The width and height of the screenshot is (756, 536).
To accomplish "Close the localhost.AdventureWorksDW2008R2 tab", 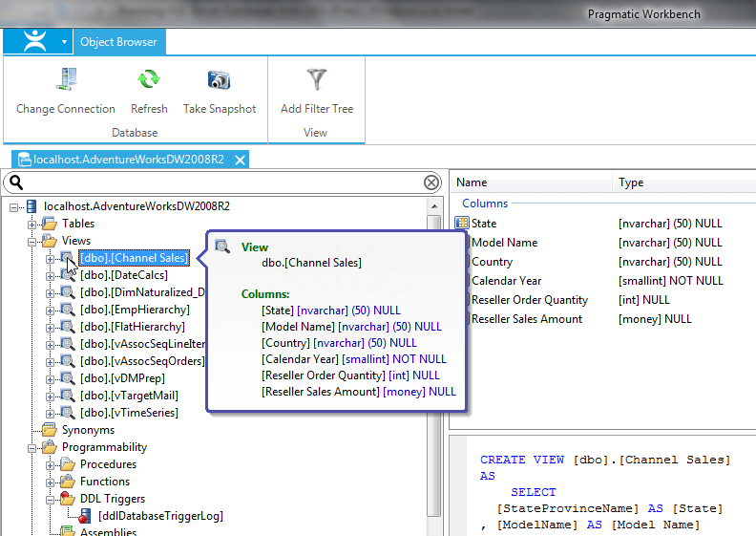I will click(240, 160).
